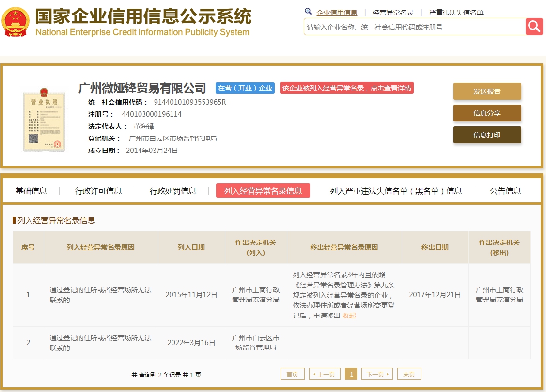Go to next page 下一页

[x=377, y=374]
